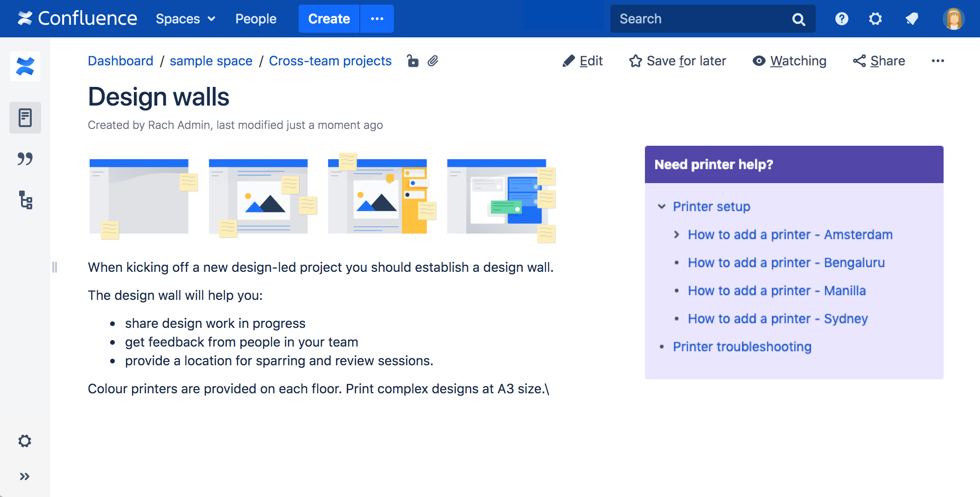Open Space tools gear in sidebar
Image resolution: width=980 pixels, height=497 pixels.
point(25,441)
